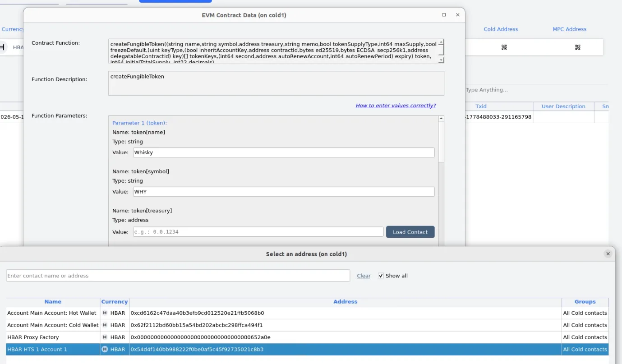This screenshot has height=364, width=622.
Task: Click User Description column header in background table
Action: pos(563,106)
